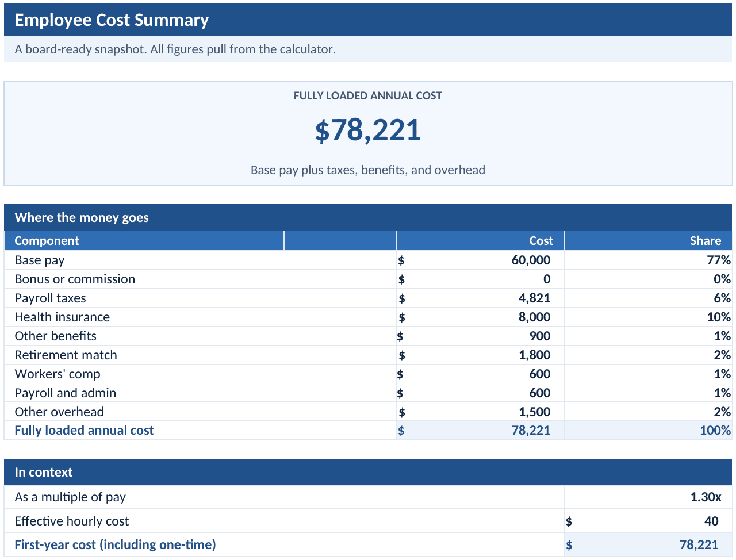This screenshot has height=560, width=736.
Task: Select the 8,000 health insurance cost
Action: (480, 317)
